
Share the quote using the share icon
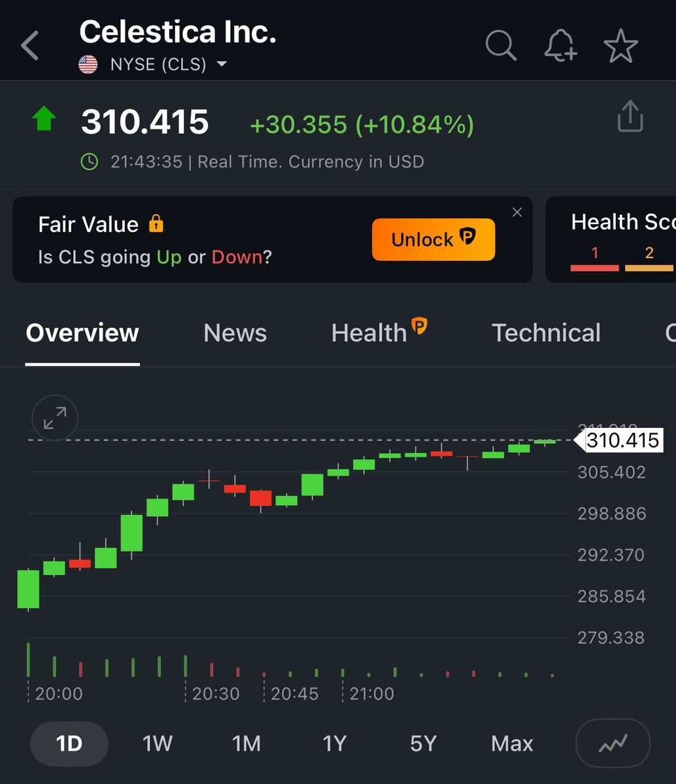(630, 115)
